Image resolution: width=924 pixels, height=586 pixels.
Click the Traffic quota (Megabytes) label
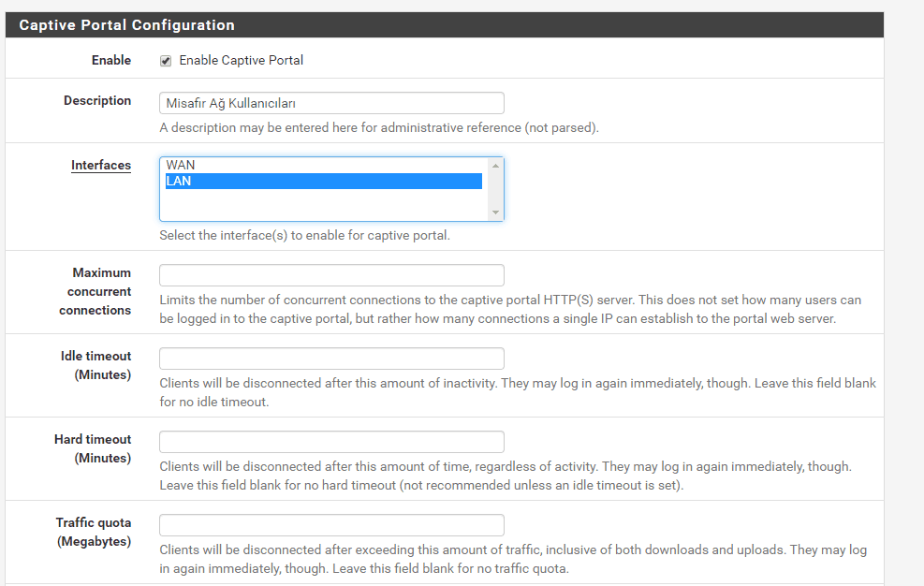(94, 532)
